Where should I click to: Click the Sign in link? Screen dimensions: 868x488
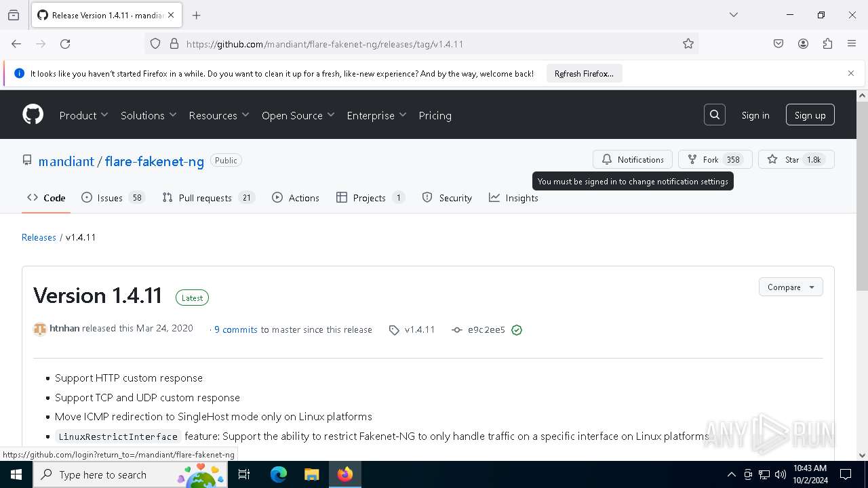click(755, 115)
